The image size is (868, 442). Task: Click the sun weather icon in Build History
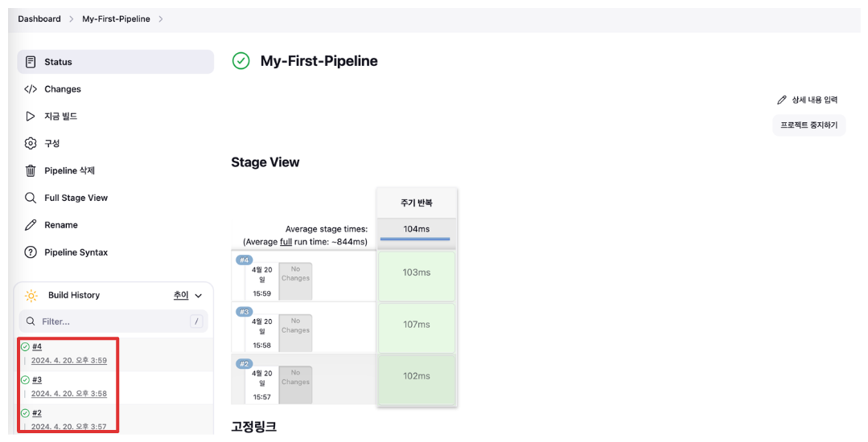click(x=31, y=296)
